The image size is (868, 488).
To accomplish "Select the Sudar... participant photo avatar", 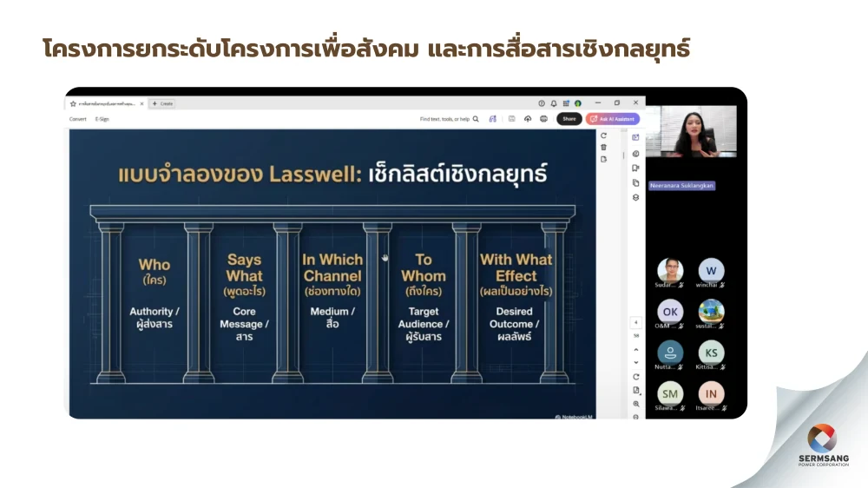I will pyautogui.click(x=670, y=270).
